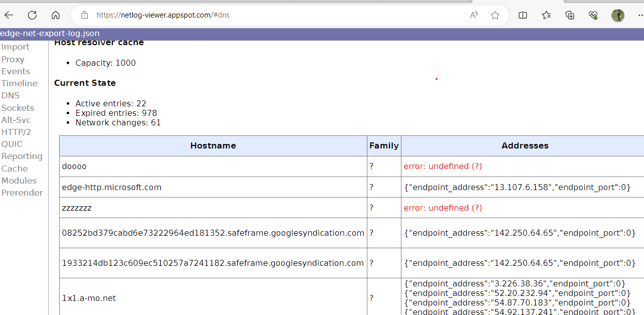This screenshot has height=315, width=644.
Task: Click the Active entries: 22 item
Action: click(x=111, y=103)
